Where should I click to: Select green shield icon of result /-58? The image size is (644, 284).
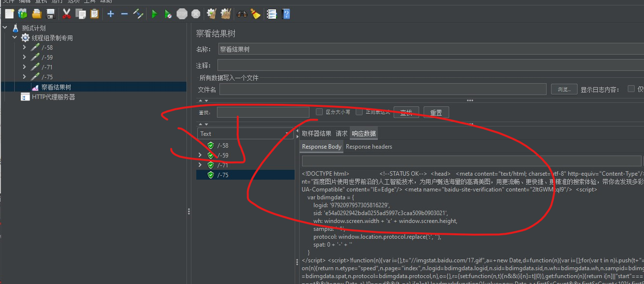[x=211, y=145]
